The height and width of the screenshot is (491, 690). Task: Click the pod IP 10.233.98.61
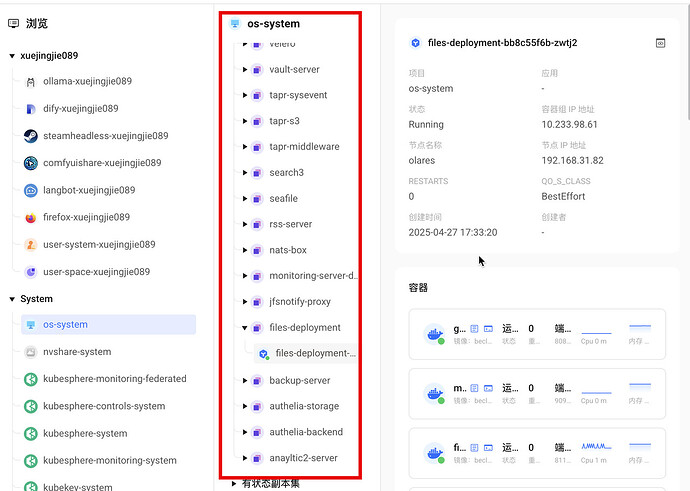click(569, 125)
